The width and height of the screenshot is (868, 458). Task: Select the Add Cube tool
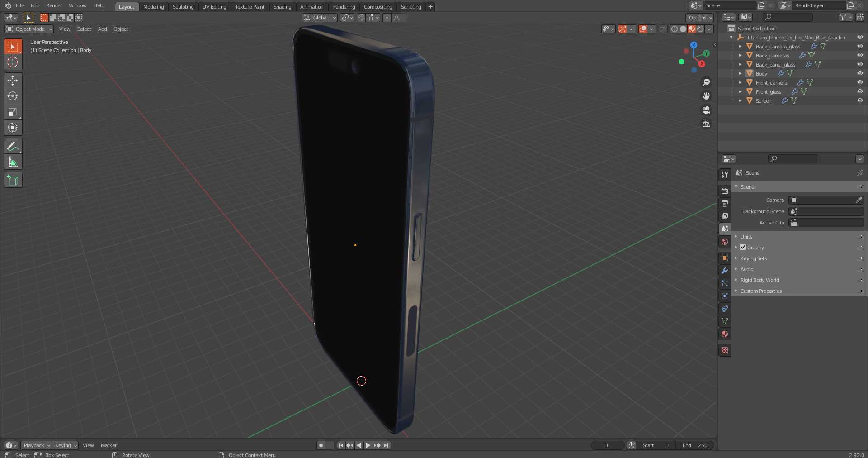[13, 180]
